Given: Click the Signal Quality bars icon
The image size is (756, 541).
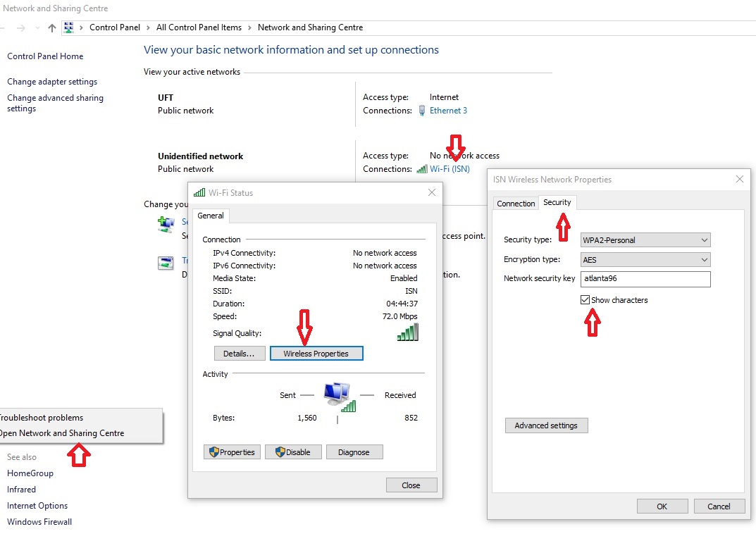Looking at the screenshot, I should point(407,332).
